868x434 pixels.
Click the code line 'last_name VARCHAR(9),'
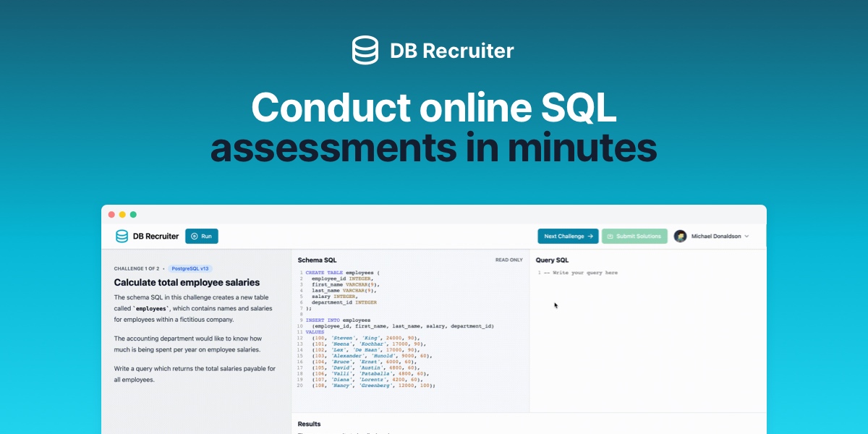(x=344, y=290)
